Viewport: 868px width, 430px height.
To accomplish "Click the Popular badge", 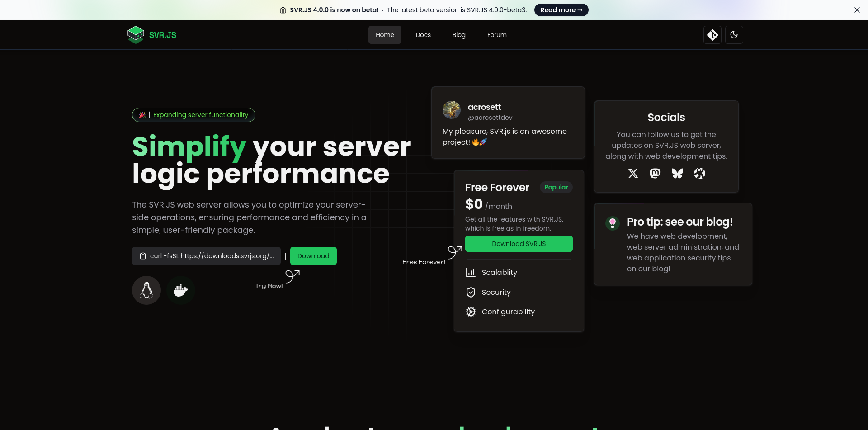I will [556, 187].
